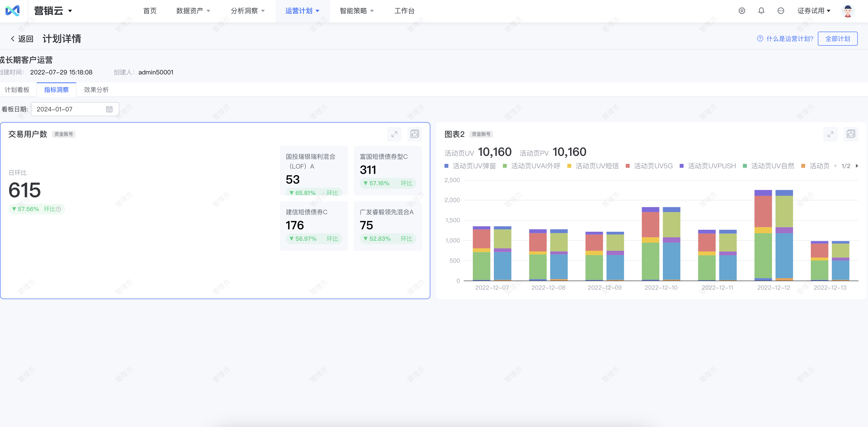Viewport: 868px width, 427px height.
Task: Click the 活动页UV 10,160 value
Action: click(x=495, y=152)
